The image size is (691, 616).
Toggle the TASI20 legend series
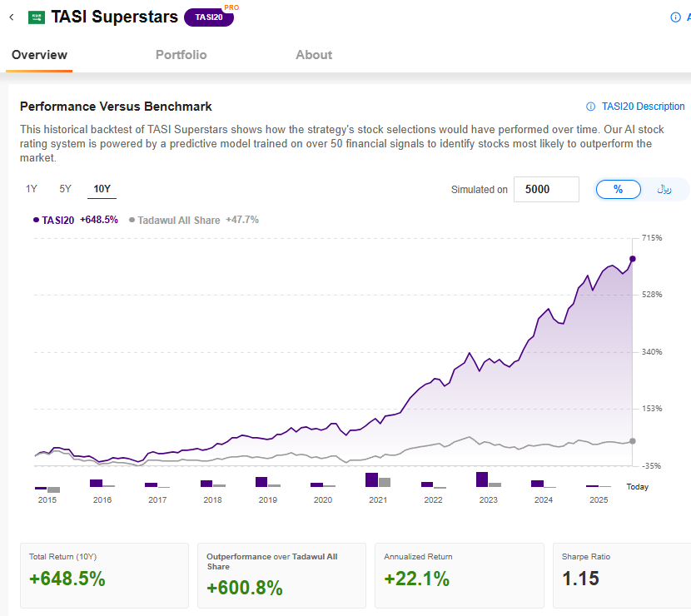pyautogui.click(x=76, y=220)
